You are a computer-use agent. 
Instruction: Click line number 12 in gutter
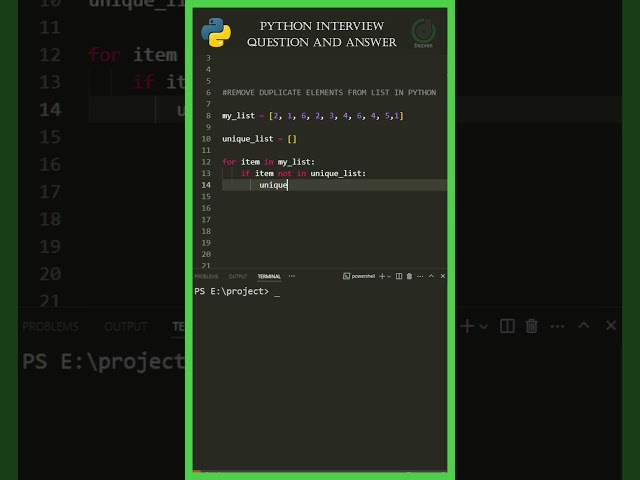[206, 162]
